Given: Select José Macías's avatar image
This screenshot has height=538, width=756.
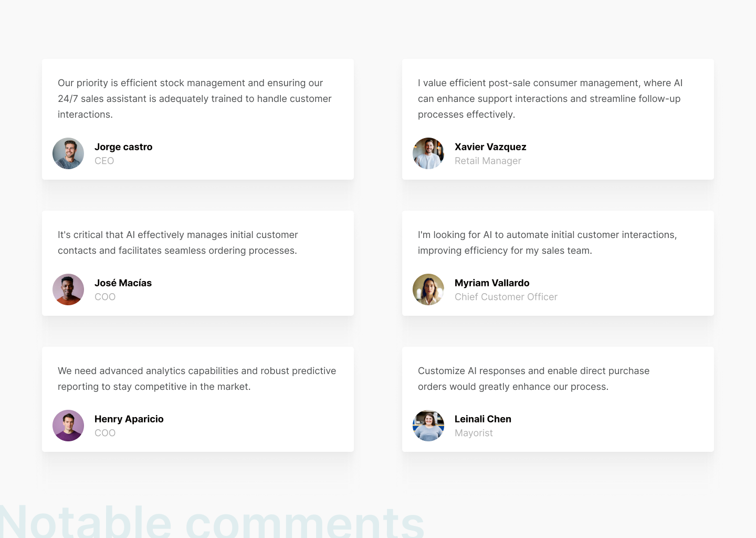Looking at the screenshot, I should [x=68, y=289].
